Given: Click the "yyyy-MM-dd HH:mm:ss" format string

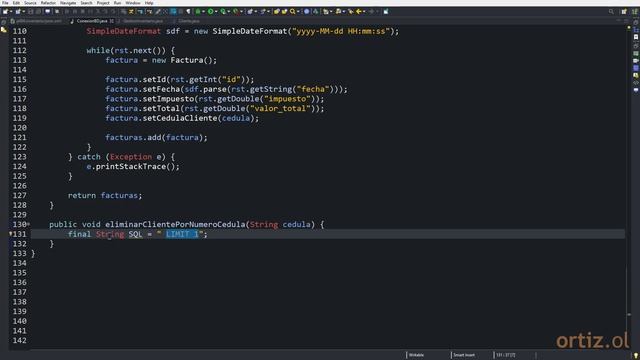Looking at the screenshot, I should click(x=341, y=31).
